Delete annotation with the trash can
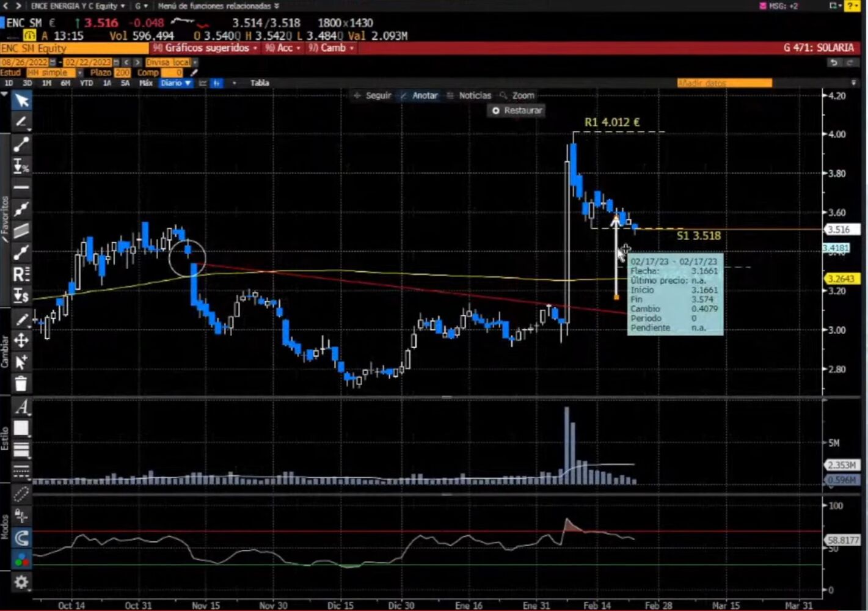Image resolution: width=868 pixels, height=611 pixels. [x=21, y=384]
